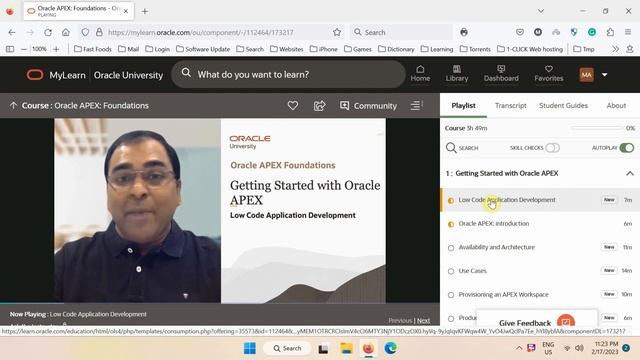Select the Oracle APEX: Foundations browser tab
The width and height of the screenshot is (640, 360).
point(78,11)
